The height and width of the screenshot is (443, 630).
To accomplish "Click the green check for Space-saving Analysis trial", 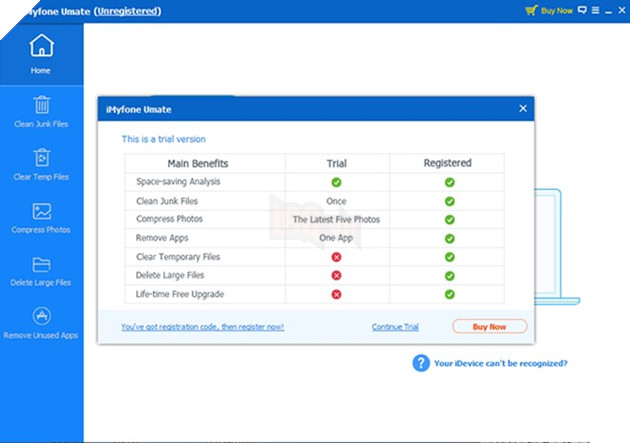I will tap(337, 182).
